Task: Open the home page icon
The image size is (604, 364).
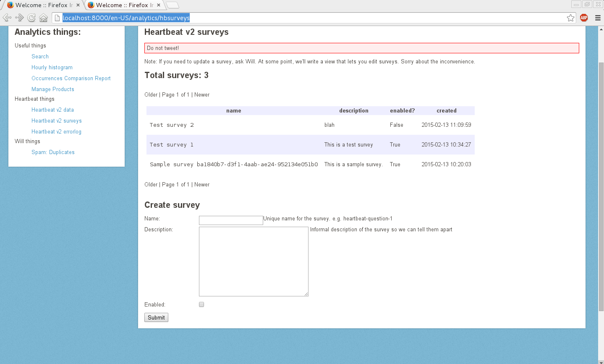Action: (43, 18)
